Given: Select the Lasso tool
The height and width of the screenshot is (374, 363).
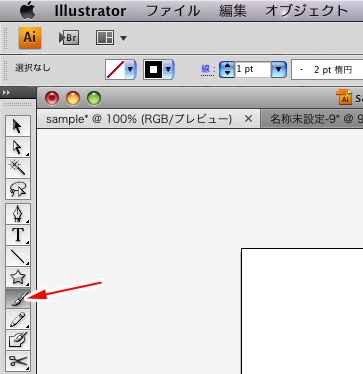Looking at the screenshot, I should (18, 189).
